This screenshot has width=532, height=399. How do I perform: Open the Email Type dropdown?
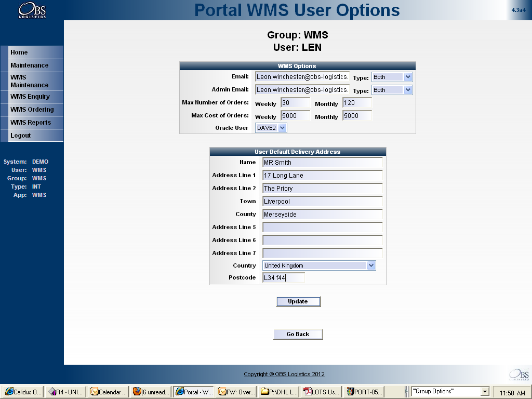[392, 77]
